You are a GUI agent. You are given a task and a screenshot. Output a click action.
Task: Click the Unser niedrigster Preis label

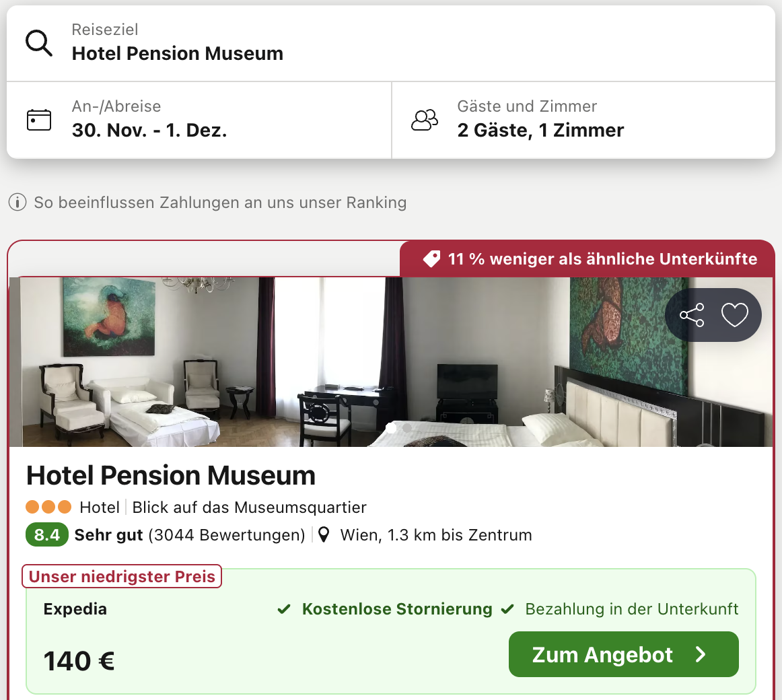pos(122,577)
